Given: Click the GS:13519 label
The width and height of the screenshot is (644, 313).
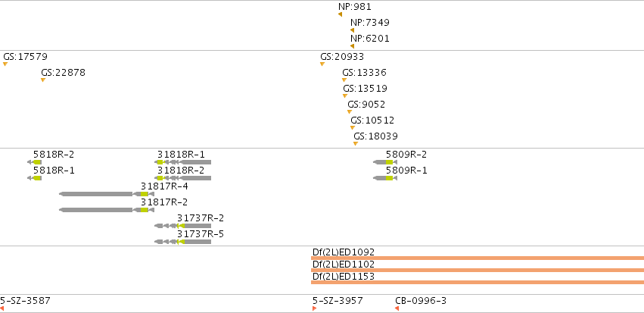Looking at the screenshot, I should click(x=365, y=89).
